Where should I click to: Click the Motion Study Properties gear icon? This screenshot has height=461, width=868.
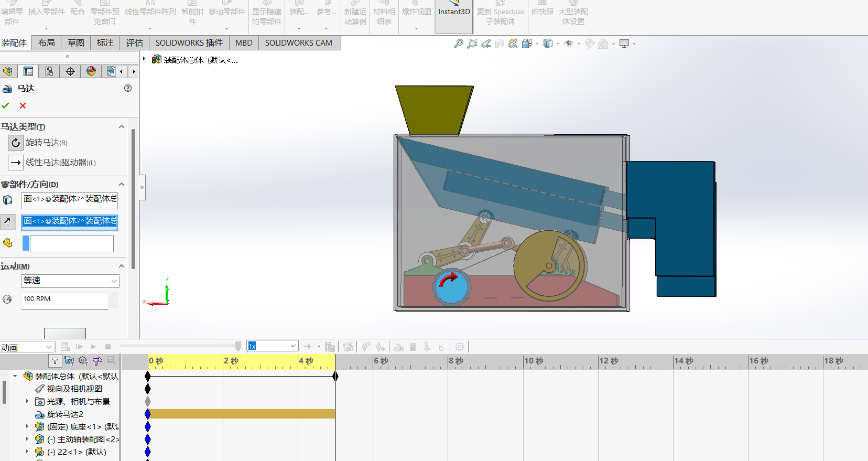(x=460, y=347)
